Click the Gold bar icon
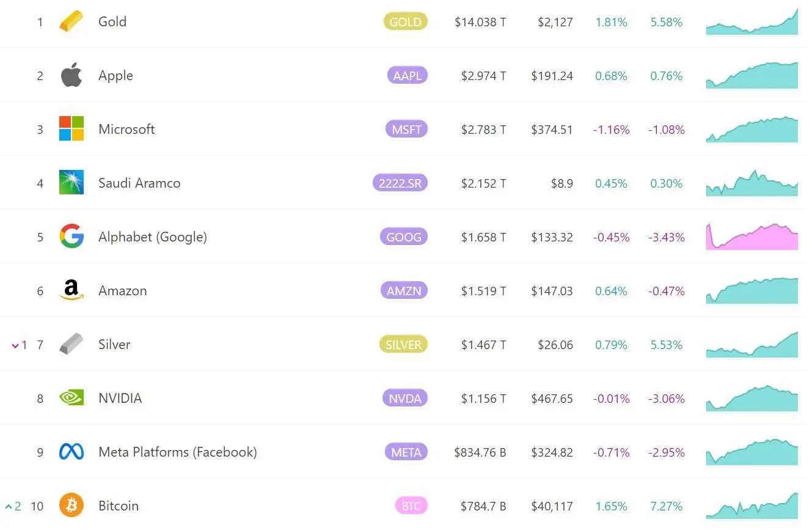 point(71,22)
